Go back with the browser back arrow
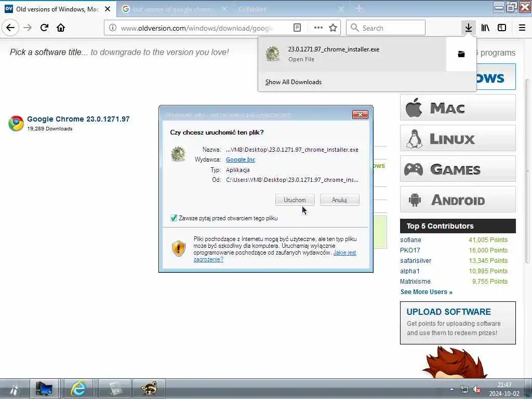The image size is (532, 399). (x=10, y=28)
